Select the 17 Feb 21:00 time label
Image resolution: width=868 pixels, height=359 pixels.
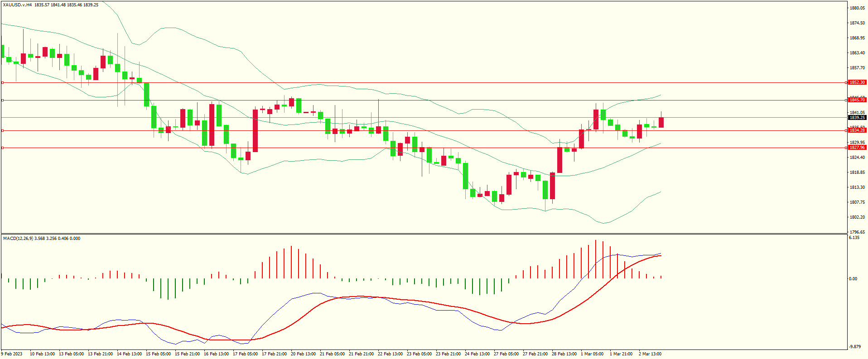[274, 354]
